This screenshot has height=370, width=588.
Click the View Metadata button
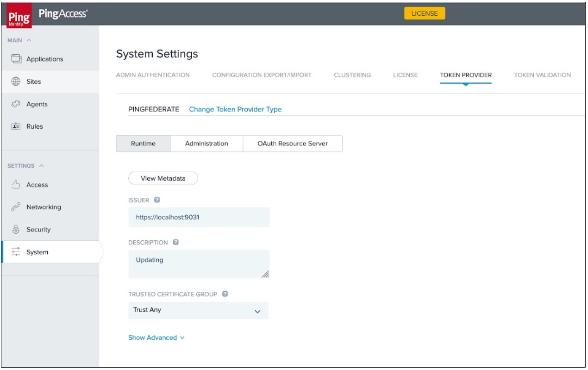tap(163, 178)
